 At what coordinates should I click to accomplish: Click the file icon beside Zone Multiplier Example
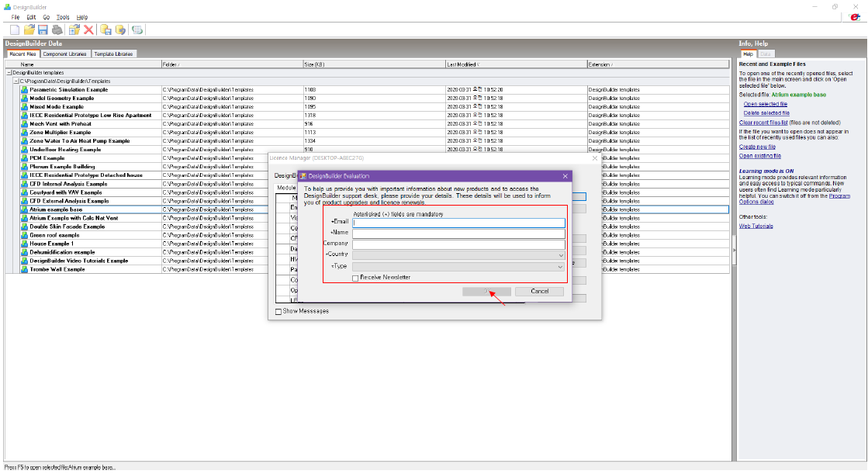click(24, 133)
